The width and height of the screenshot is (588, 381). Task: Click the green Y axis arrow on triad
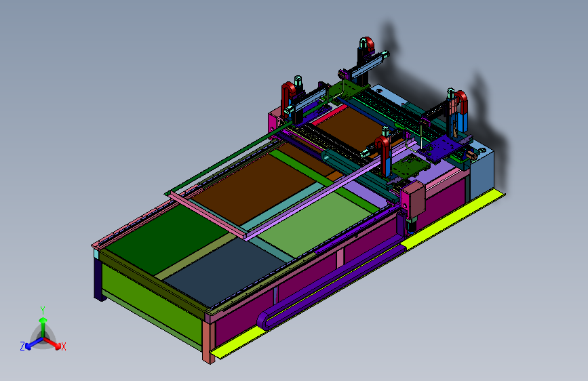(x=43, y=327)
